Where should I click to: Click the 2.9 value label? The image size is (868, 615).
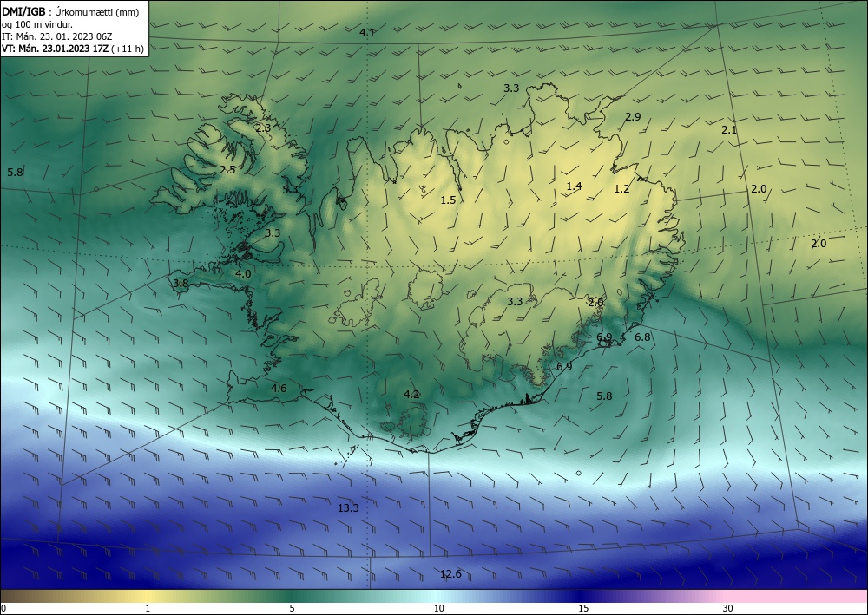click(x=633, y=117)
